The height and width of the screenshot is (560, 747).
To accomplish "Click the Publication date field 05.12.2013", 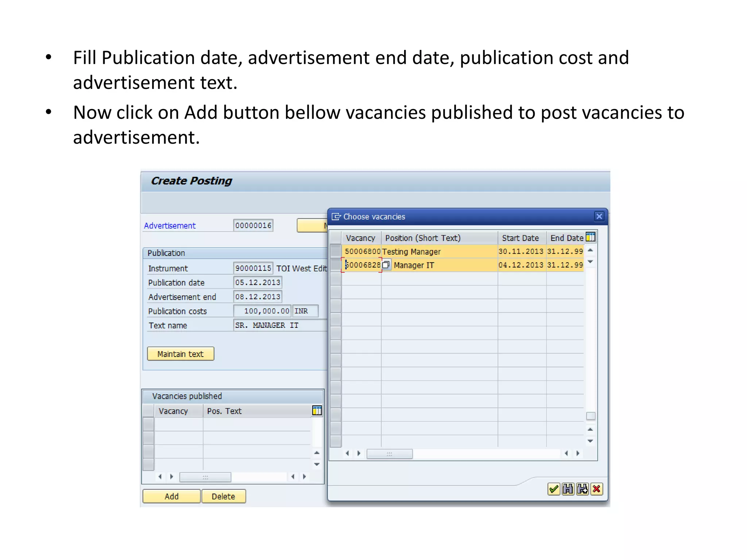I will point(258,282).
